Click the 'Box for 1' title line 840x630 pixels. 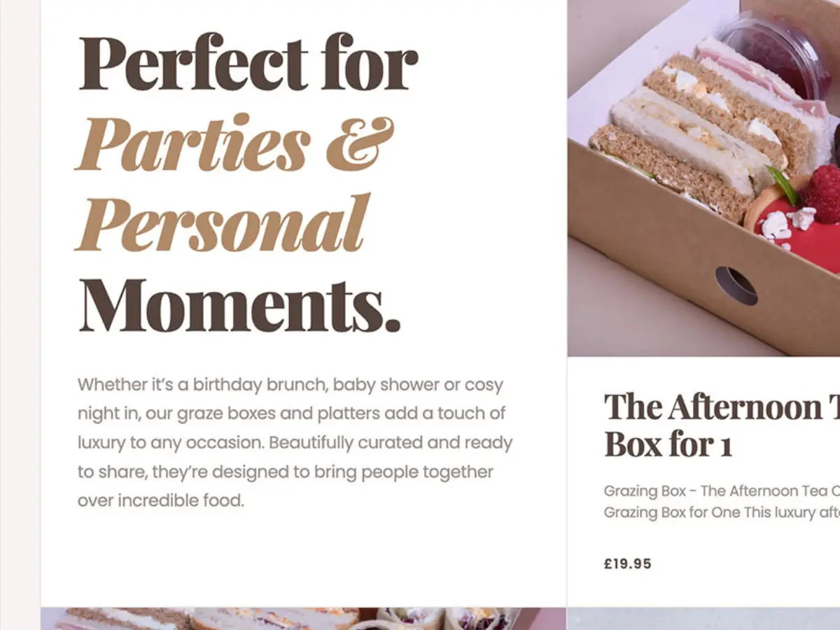pos(668,444)
